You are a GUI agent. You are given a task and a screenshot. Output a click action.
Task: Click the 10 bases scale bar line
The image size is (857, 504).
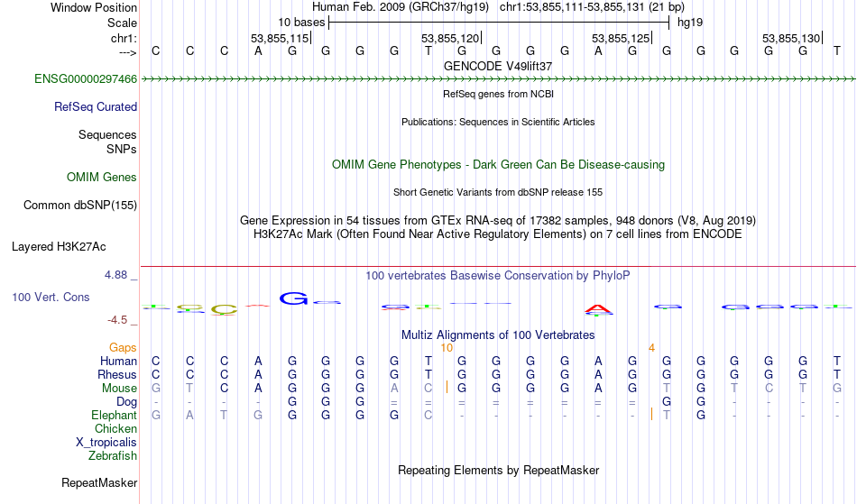[499, 23]
